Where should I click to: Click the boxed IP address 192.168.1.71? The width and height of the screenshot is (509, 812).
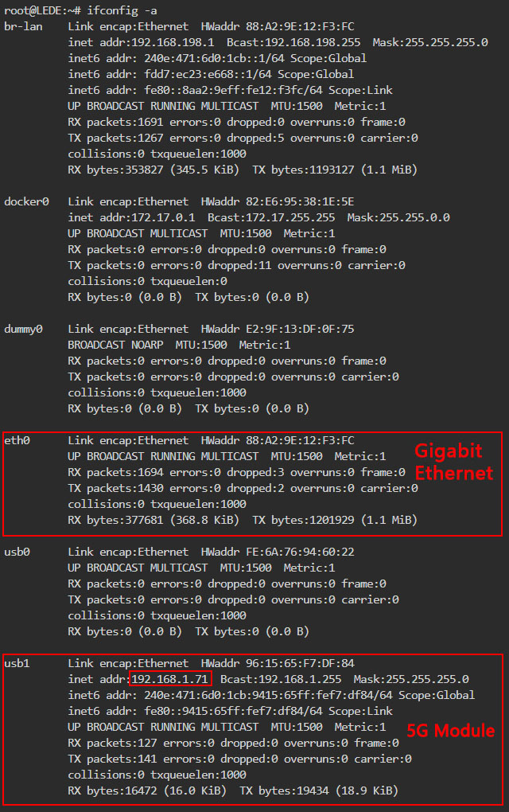click(x=170, y=679)
